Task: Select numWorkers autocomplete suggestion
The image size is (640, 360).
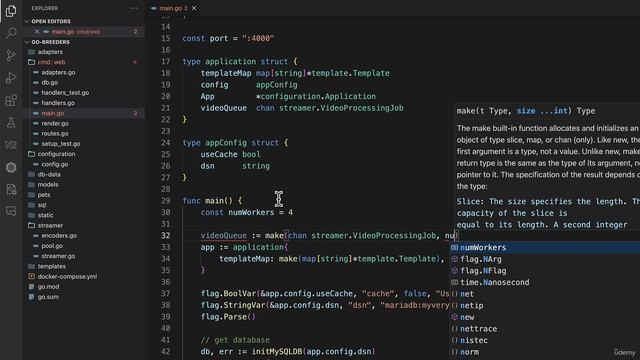Action: coord(545,247)
